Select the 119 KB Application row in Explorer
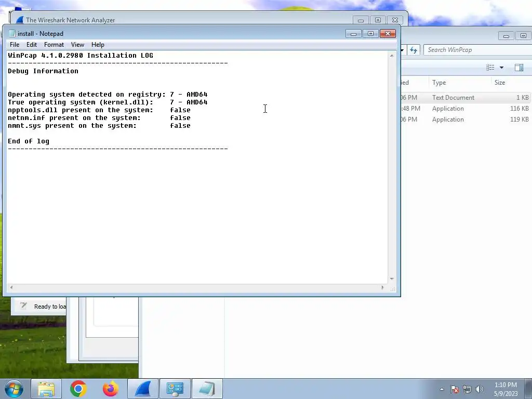532x399 pixels. (466, 119)
